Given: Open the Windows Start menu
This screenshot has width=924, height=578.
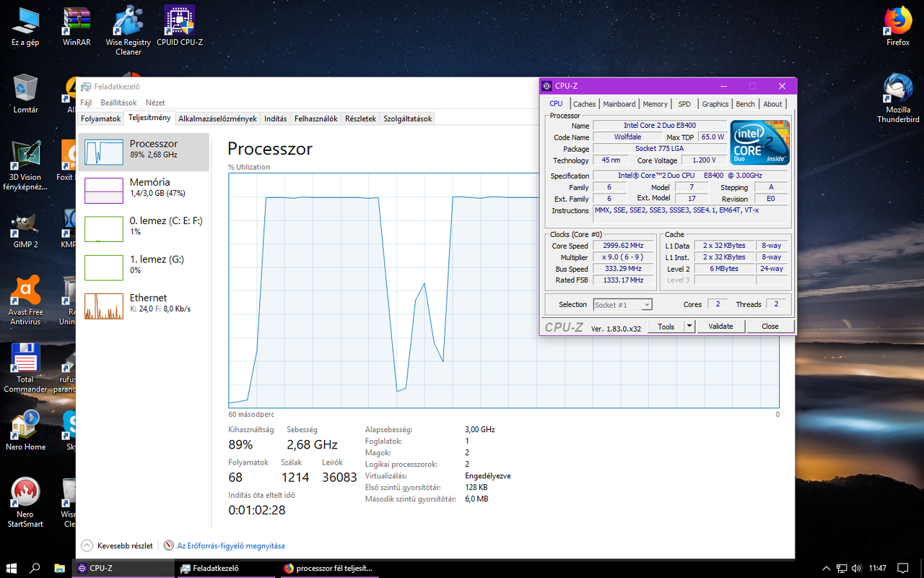Looking at the screenshot, I should pos(12,568).
